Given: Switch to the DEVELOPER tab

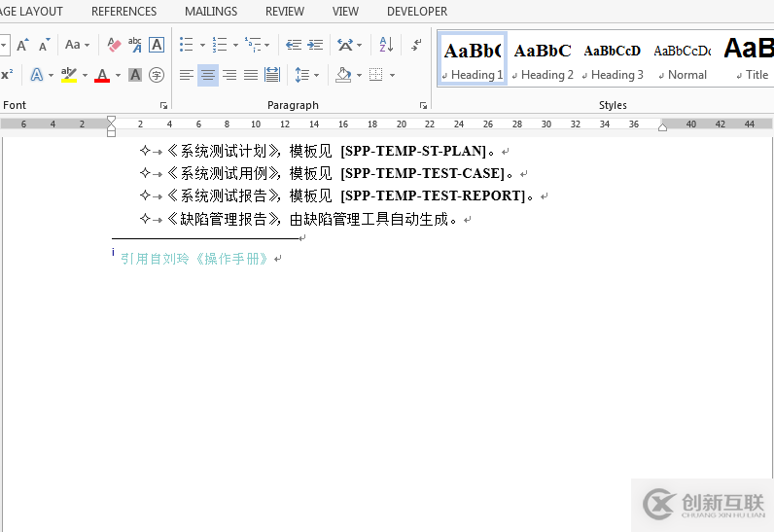Looking at the screenshot, I should point(417,12).
